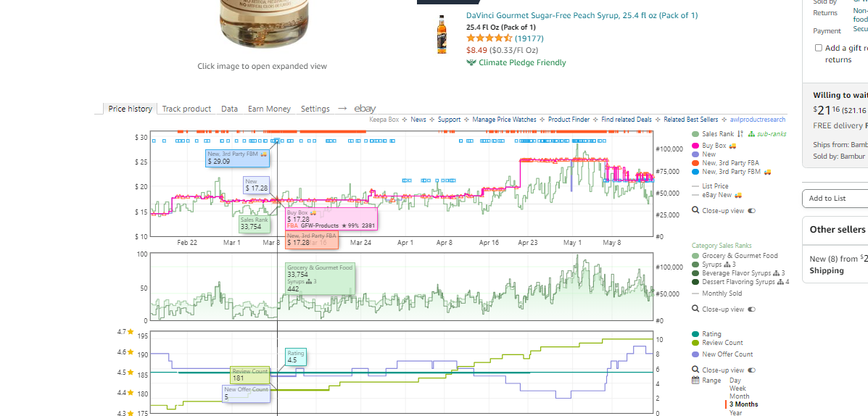This screenshot has height=416, width=868.
Task: Click sub-rank tree icon beside Dessert Flavoring Syrups
Action: pos(781,282)
